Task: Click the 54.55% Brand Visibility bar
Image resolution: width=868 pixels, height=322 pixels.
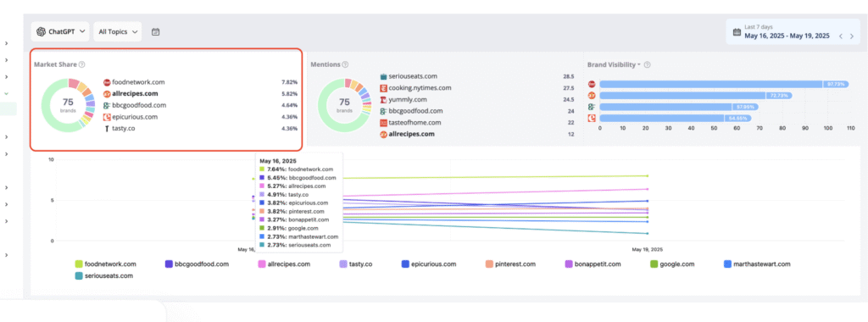Action: [x=675, y=118]
